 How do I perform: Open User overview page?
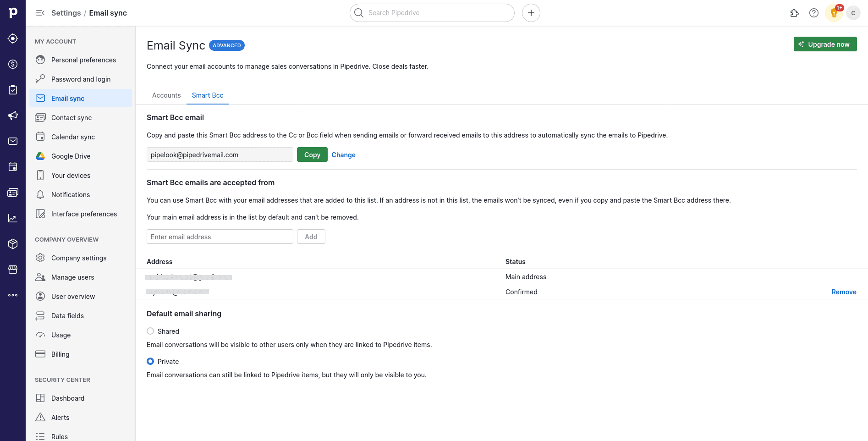[81, 297]
